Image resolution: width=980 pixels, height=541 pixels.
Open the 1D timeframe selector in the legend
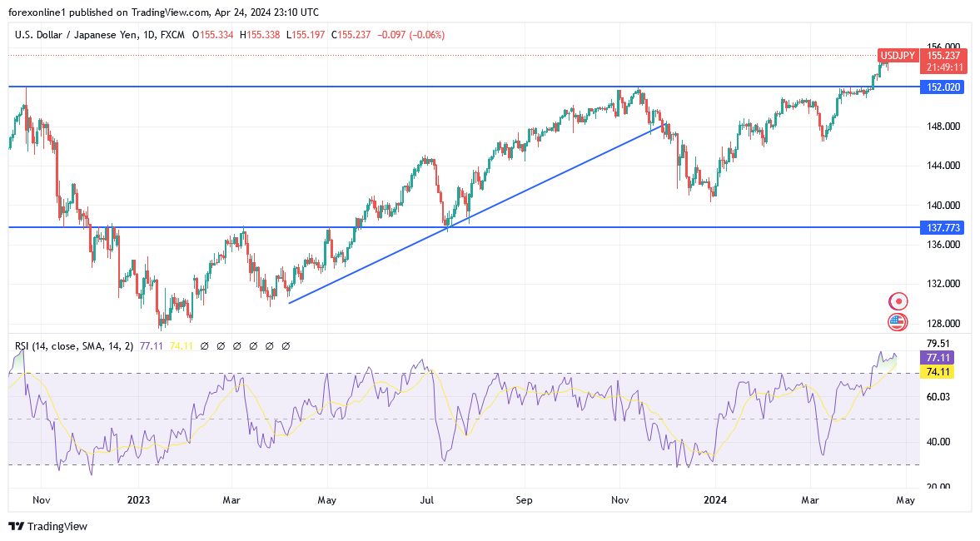(x=150, y=35)
